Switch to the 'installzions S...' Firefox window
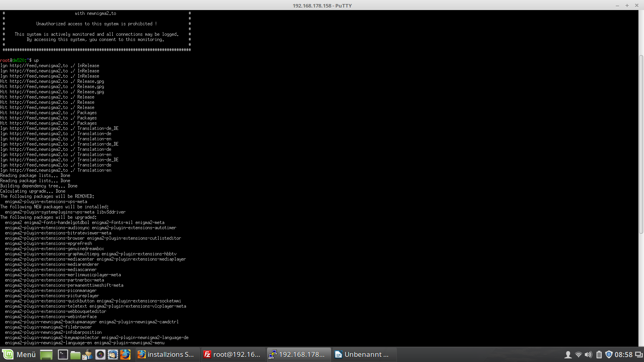Screen dimensions: 644x362 tap(166, 354)
